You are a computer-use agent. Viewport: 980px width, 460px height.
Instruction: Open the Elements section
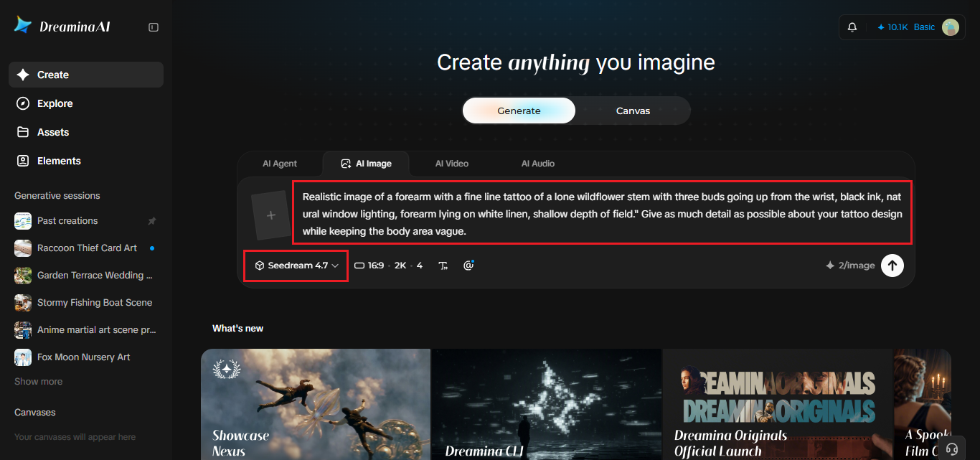pos(86,161)
